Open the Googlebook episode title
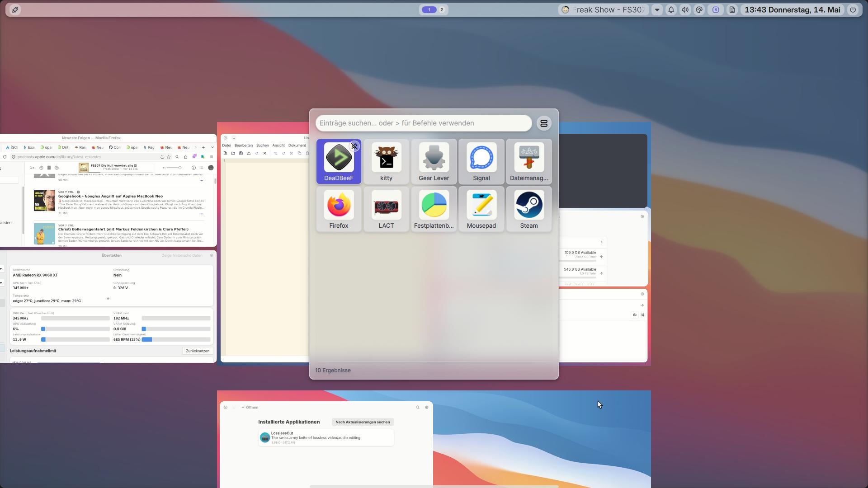This screenshot has width=868, height=488. [110, 196]
